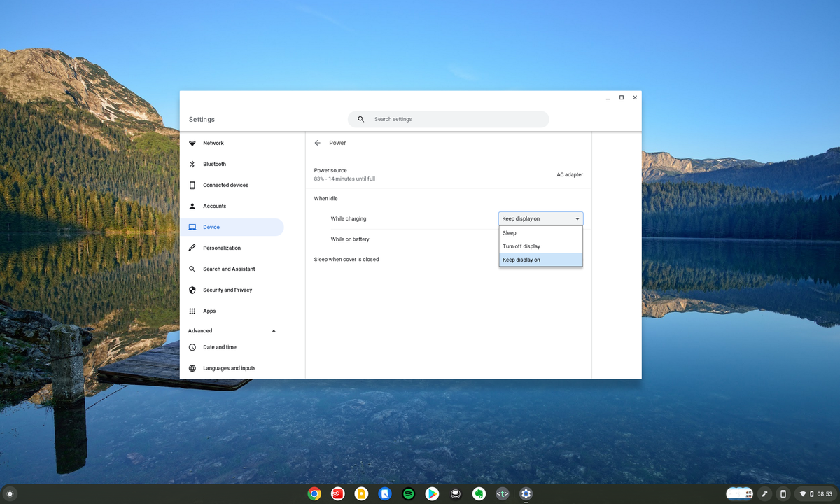840x504 pixels.
Task: Open Google Play Store from the shelf
Action: point(432,493)
